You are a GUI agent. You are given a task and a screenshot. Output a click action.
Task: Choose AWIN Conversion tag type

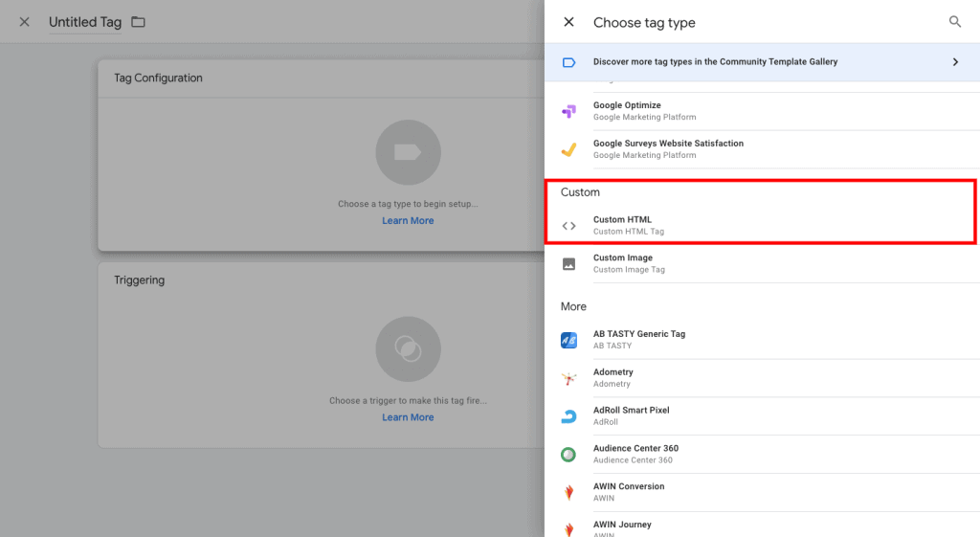pyautogui.click(x=762, y=493)
